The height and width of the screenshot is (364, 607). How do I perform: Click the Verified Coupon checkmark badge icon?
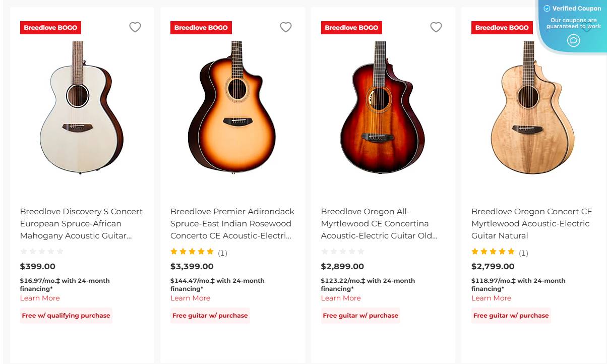[547, 8]
